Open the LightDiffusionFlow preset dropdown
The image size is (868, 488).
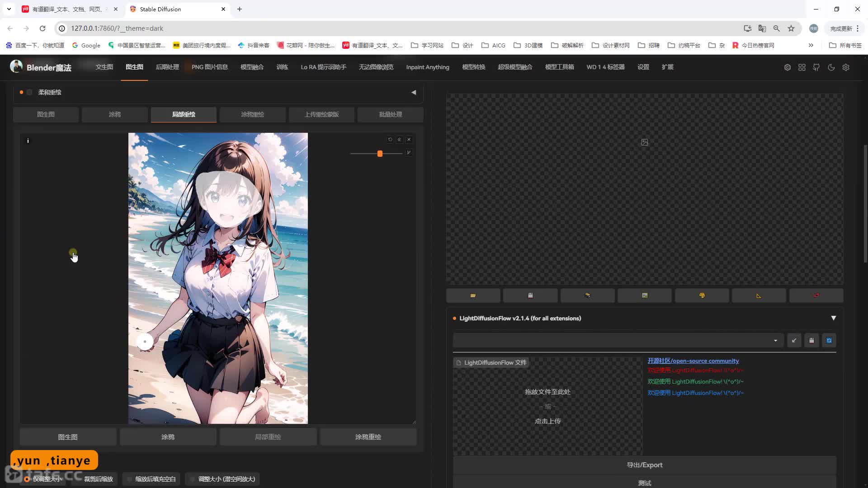(618, 340)
